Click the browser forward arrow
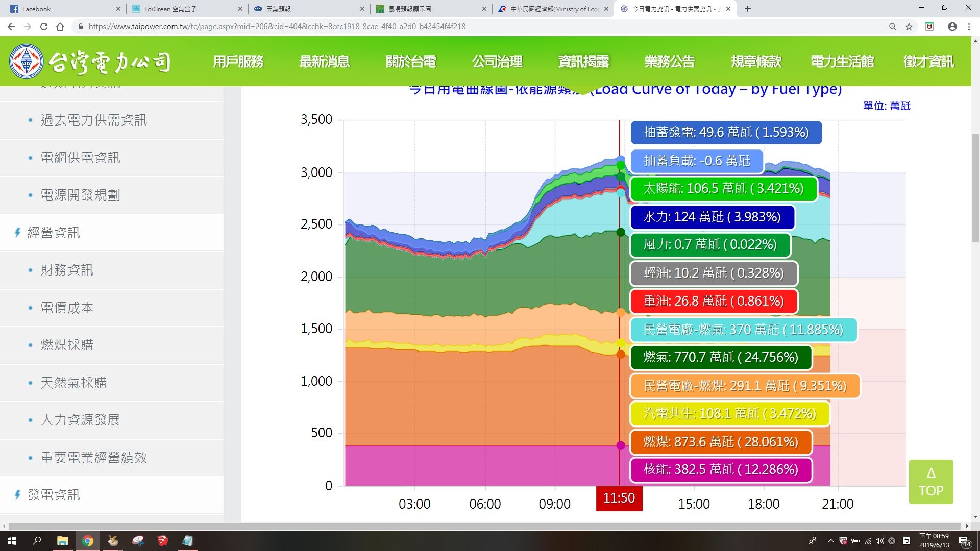980x551 pixels. point(28,27)
